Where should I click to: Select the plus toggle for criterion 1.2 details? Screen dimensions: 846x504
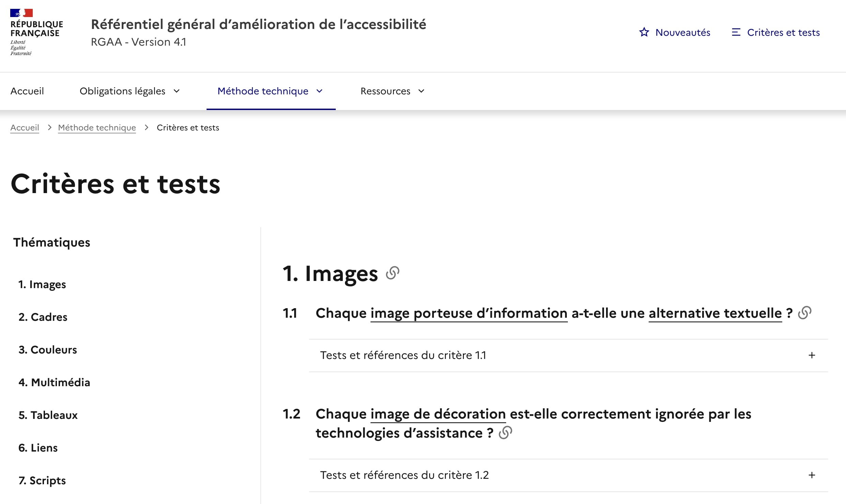click(x=812, y=475)
